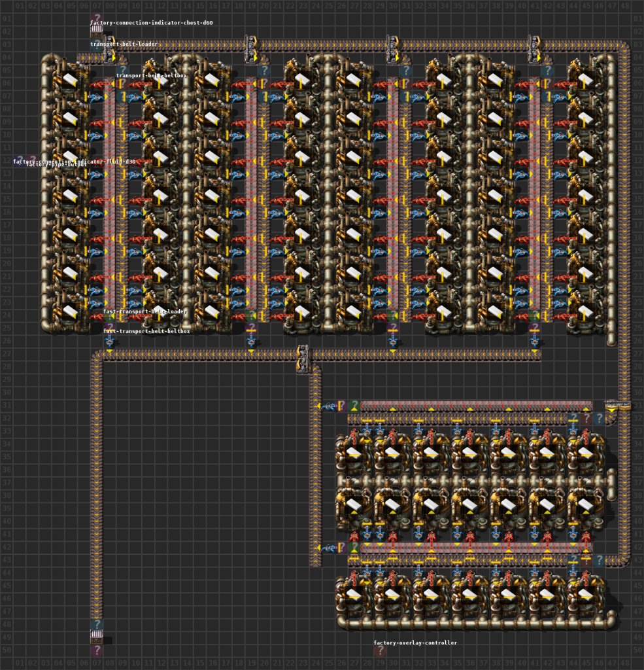Viewport: 644px width, 670px height.
Task: Select the second splitter on the top feed belt
Action: point(251,49)
